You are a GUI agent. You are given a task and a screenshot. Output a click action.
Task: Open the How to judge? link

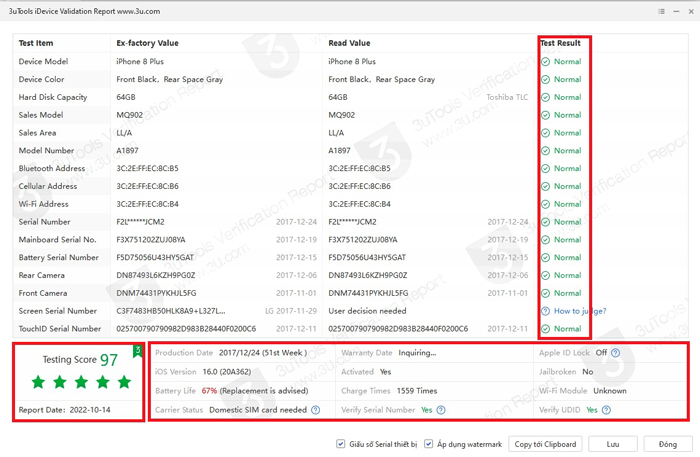pos(580,311)
